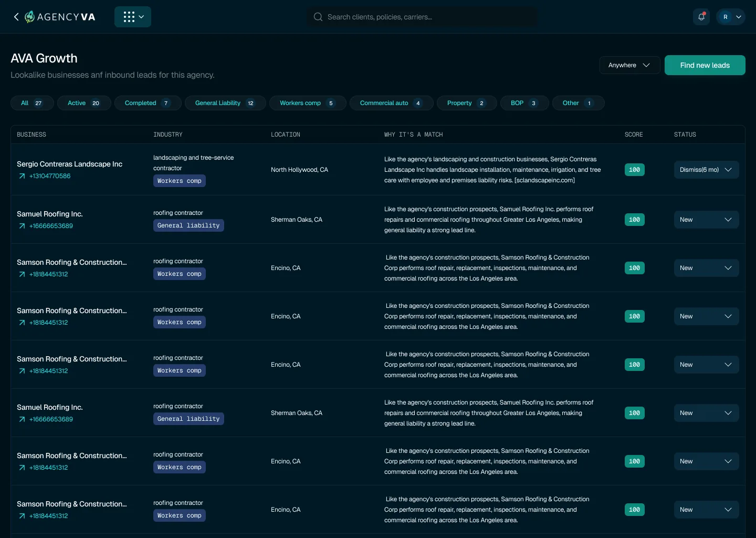
Task: Open the user profile menu R
Action: point(731,17)
